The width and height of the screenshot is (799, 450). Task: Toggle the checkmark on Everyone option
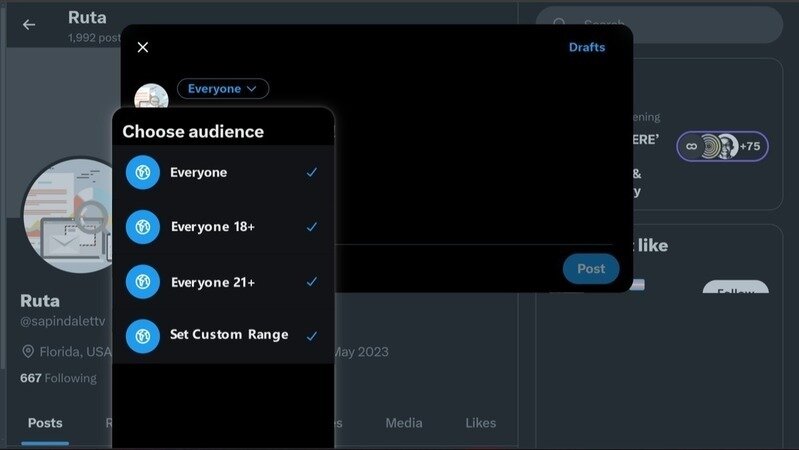pyautogui.click(x=312, y=172)
